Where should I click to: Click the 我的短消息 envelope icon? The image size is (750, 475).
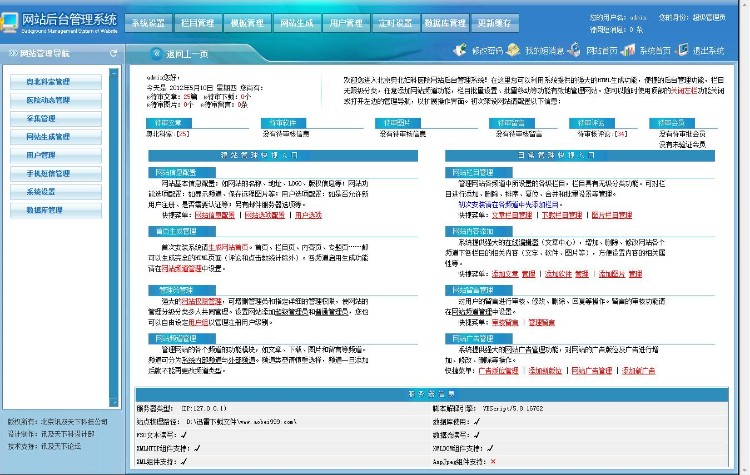tap(513, 50)
